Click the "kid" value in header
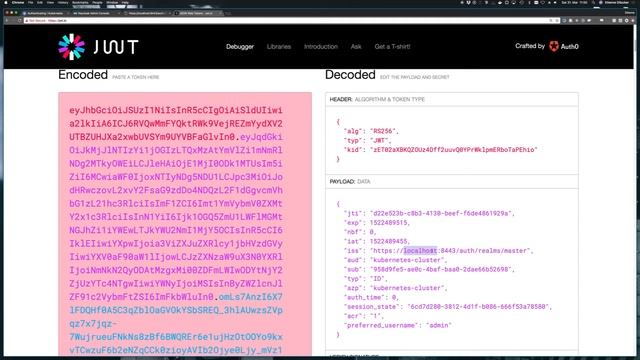 453,150
